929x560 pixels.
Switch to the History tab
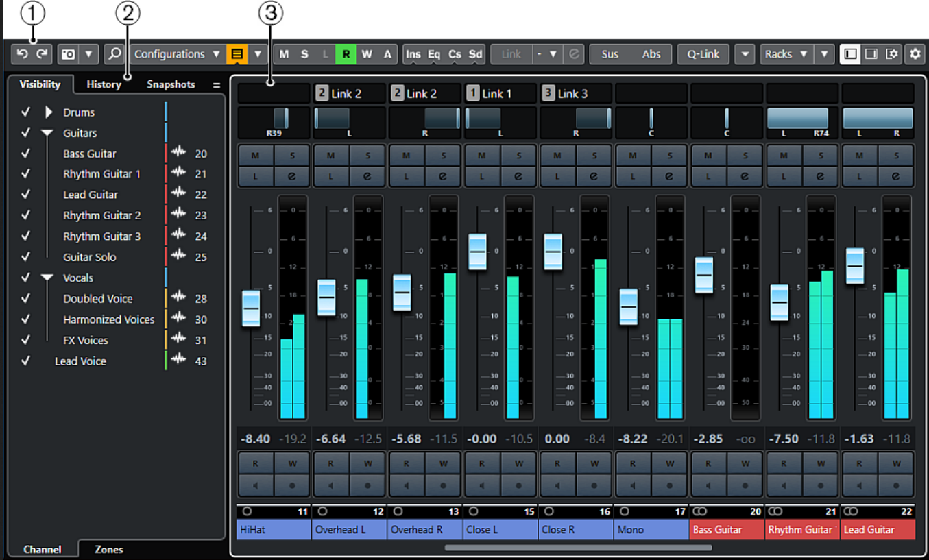(104, 84)
